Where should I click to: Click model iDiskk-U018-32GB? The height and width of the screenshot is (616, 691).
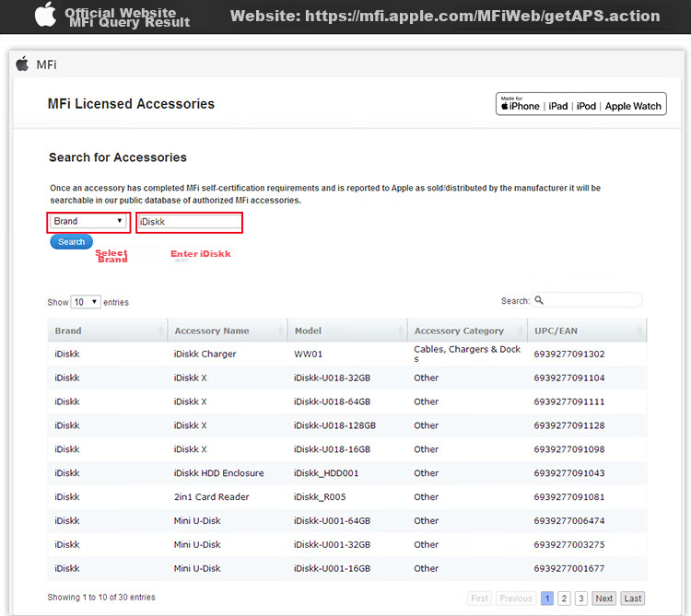333,378
